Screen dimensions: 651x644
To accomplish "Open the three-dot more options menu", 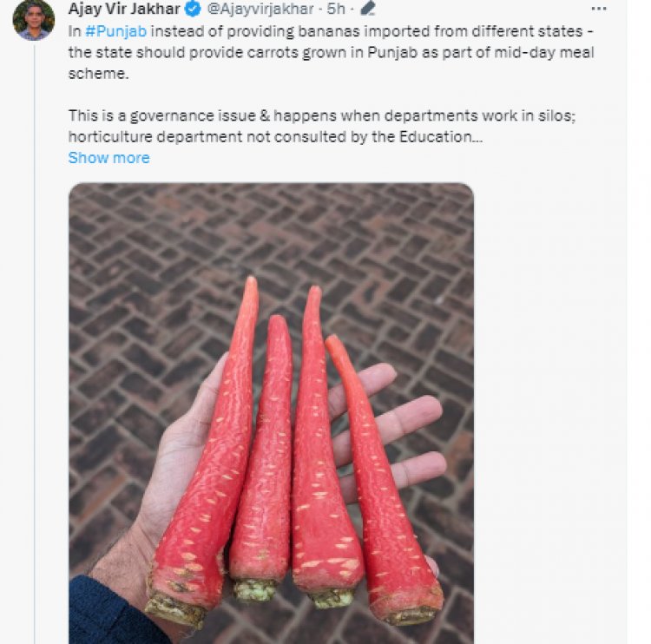I will pos(598,9).
